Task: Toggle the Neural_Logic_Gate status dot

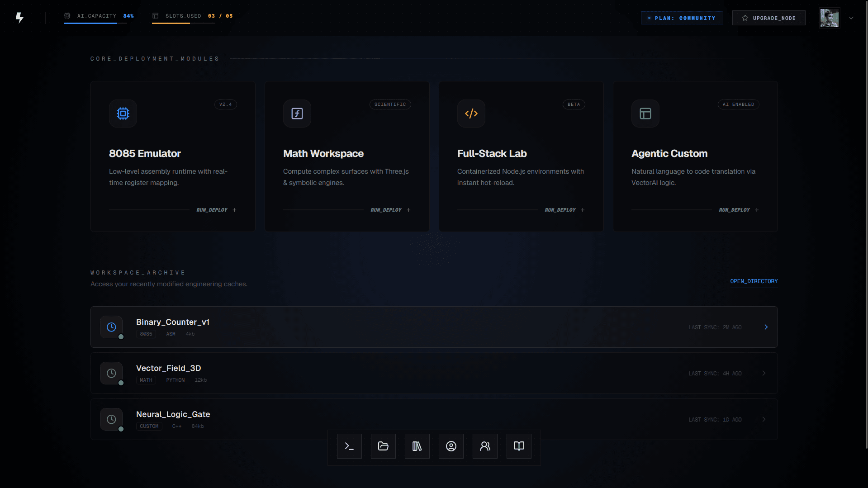Action: pyautogui.click(x=121, y=429)
